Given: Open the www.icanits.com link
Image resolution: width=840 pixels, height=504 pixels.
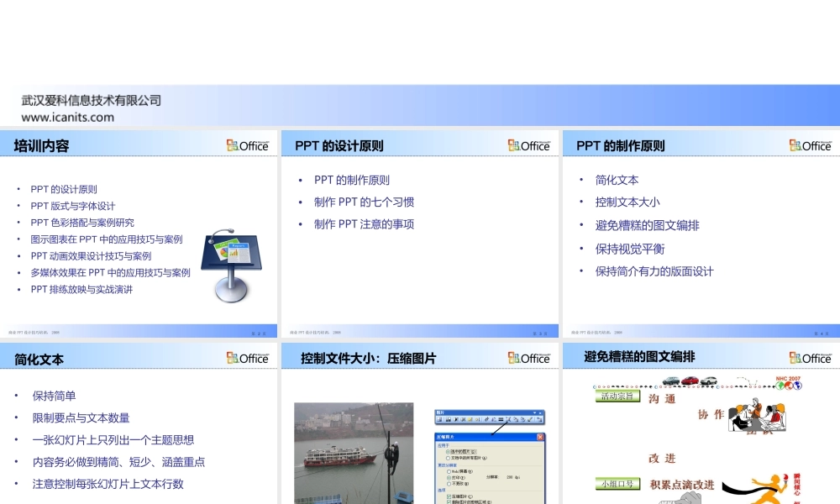Looking at the screenshot, I should (67, 118).
